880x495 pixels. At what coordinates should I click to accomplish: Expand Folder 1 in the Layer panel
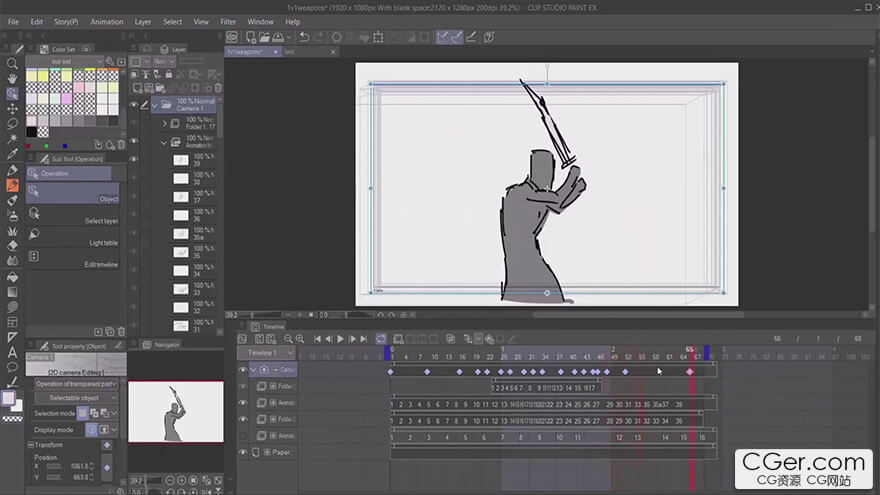coord(165,123)
